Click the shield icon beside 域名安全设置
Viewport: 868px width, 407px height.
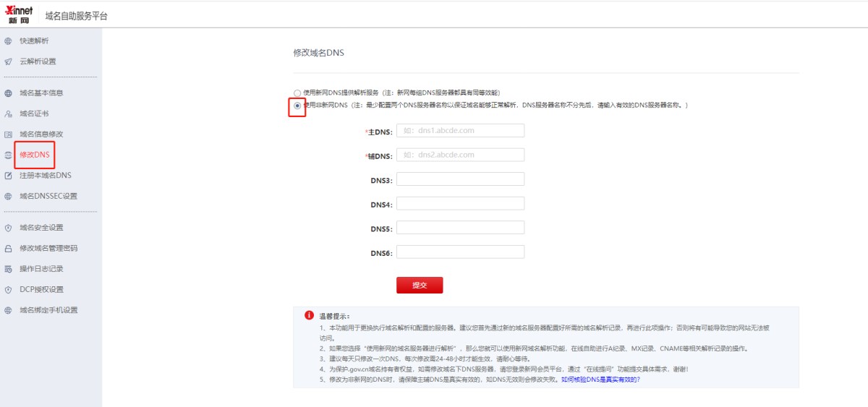coord(8,228)
